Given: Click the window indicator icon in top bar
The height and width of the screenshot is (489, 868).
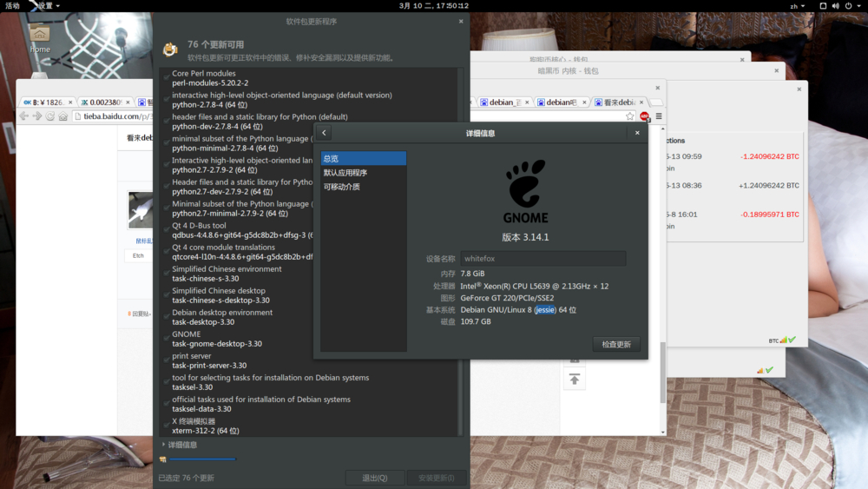Looking at the screenshot, I should pyautogui.click(x=823, y=5).
